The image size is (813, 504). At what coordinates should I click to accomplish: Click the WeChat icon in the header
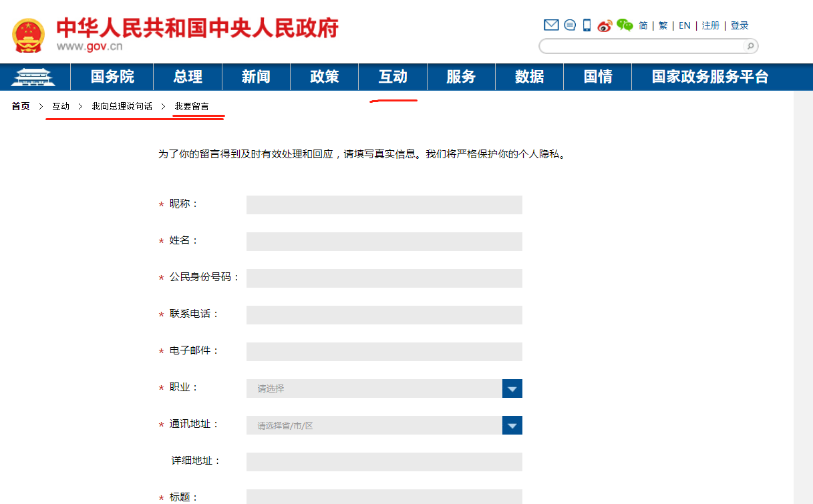pyautogui.click(x=624, y=27)
